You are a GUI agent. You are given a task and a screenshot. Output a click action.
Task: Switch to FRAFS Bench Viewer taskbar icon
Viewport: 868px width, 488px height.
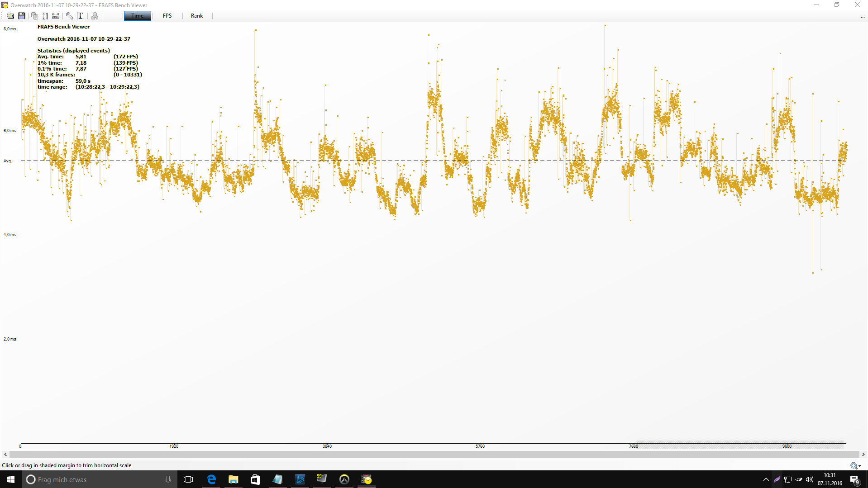click(x=367, y=479)
